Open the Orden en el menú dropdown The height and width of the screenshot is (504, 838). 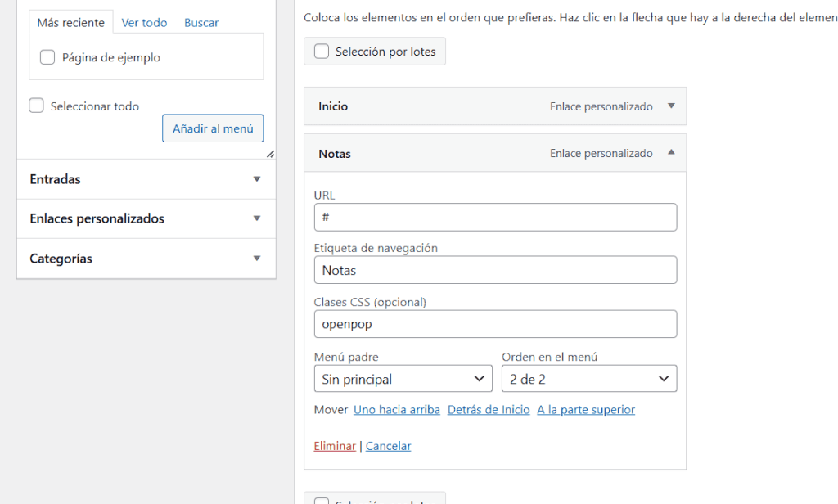pyautogui.click(x=588, y=379)
